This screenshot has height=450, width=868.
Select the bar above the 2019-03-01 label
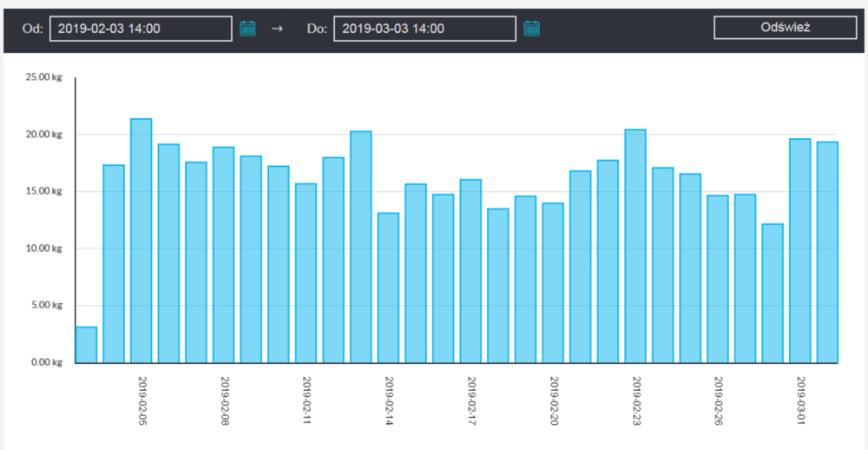coord(800,250)
